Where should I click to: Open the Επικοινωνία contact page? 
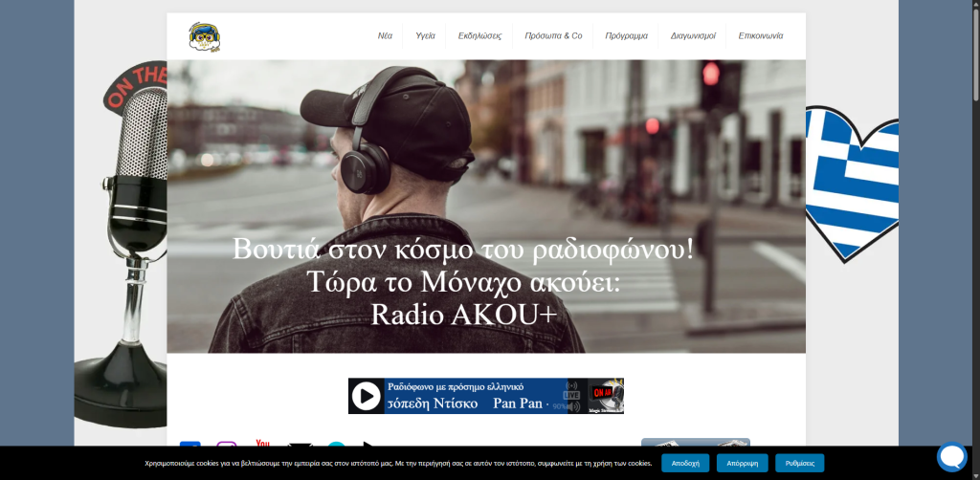click(761, 36)
